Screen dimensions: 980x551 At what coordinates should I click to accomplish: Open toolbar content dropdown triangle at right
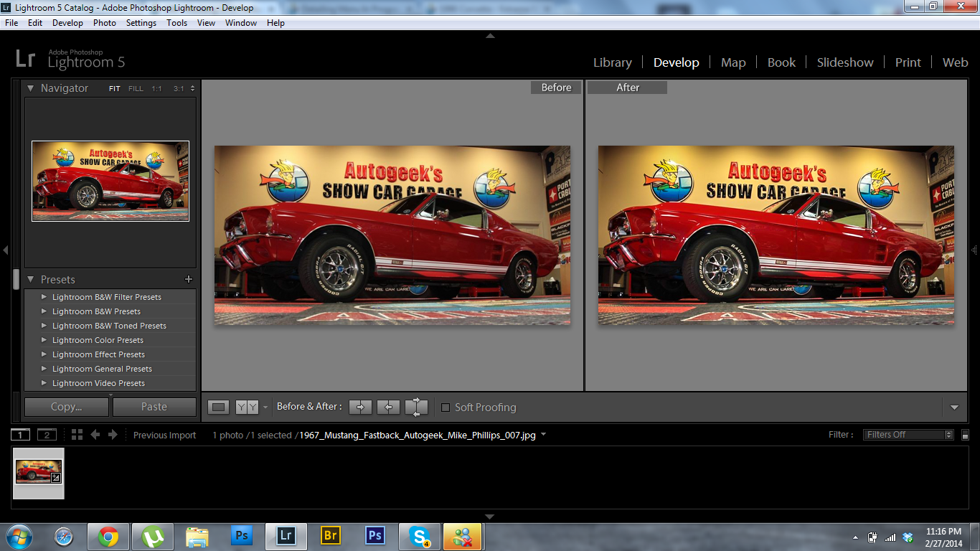pyautogui.click(x=954, y=408)
